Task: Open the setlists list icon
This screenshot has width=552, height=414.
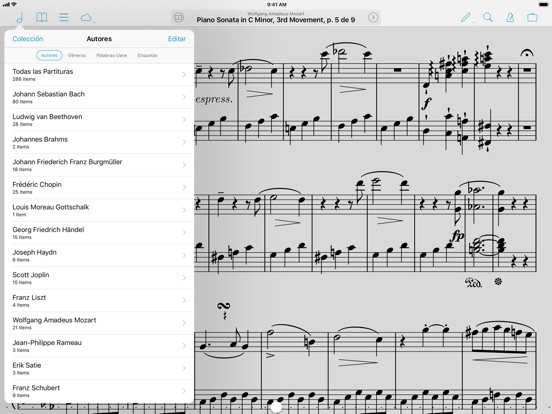Action: [x=64, y=17]
